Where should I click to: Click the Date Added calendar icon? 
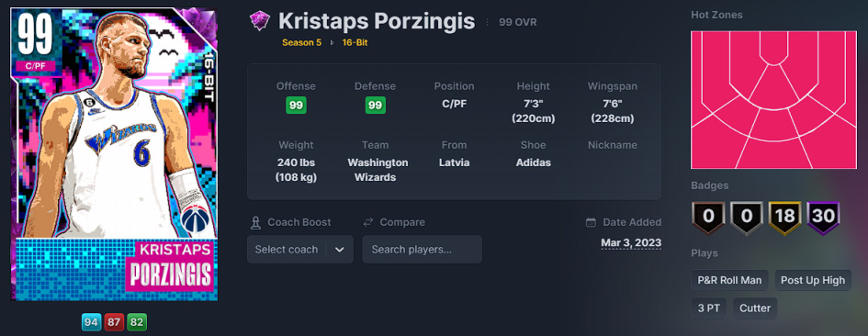592,222
